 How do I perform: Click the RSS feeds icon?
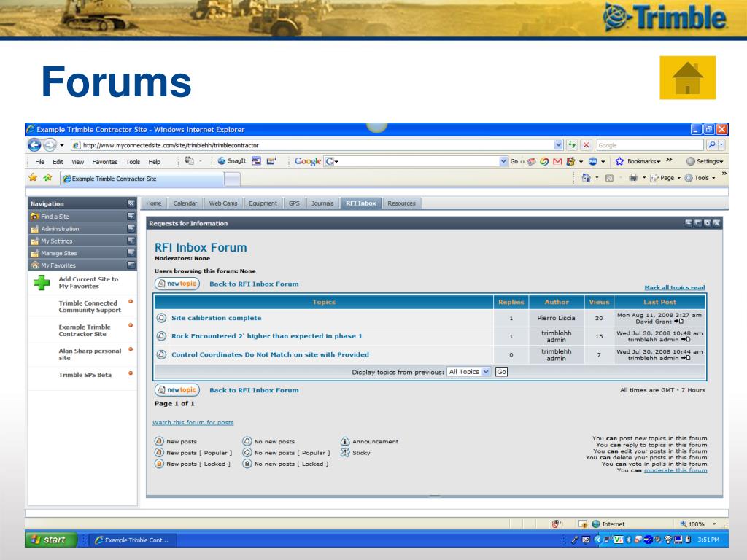(609, 178)
